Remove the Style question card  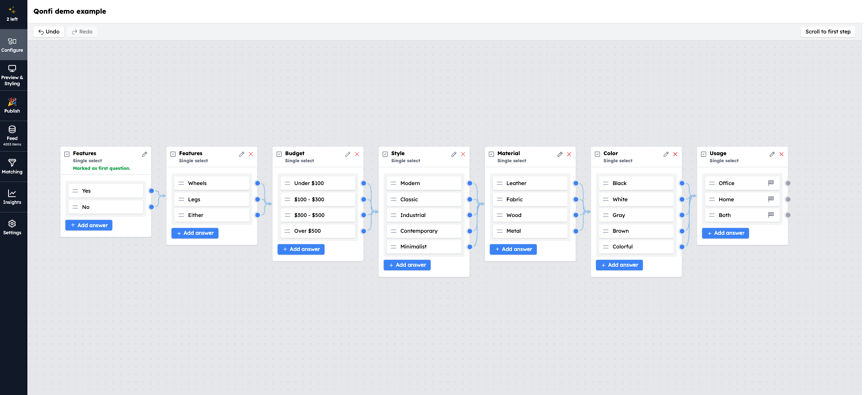click(463, 154)
